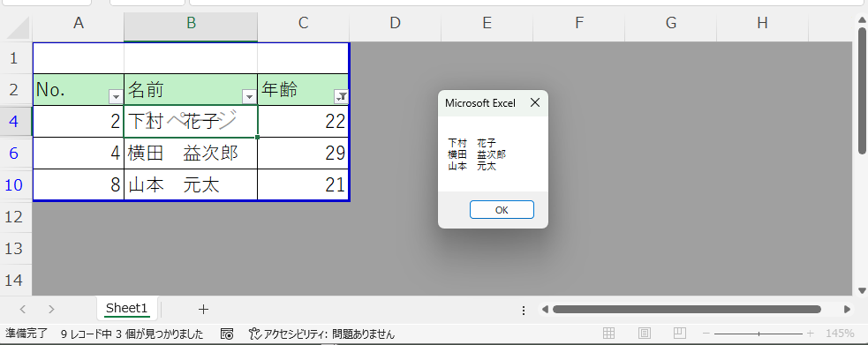Image resolution: width=868 pixels, height=345 pixels.
Task: Click the zoom out minus icon
Action: click(x=706, y=334)
